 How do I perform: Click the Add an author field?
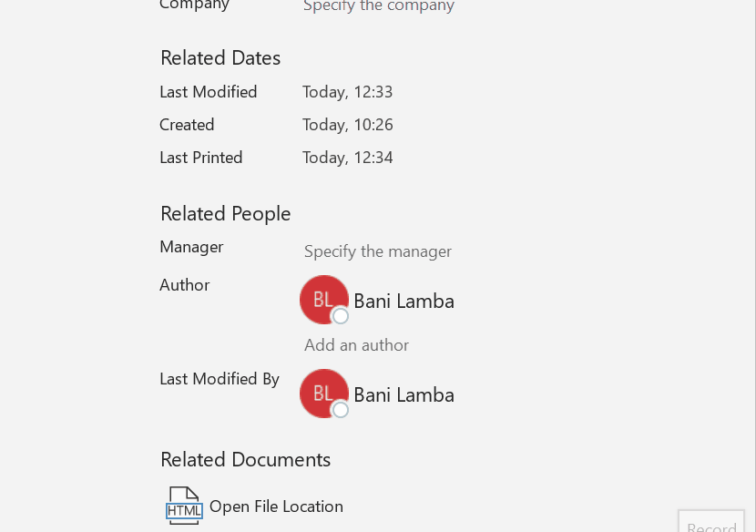point(356,345)
